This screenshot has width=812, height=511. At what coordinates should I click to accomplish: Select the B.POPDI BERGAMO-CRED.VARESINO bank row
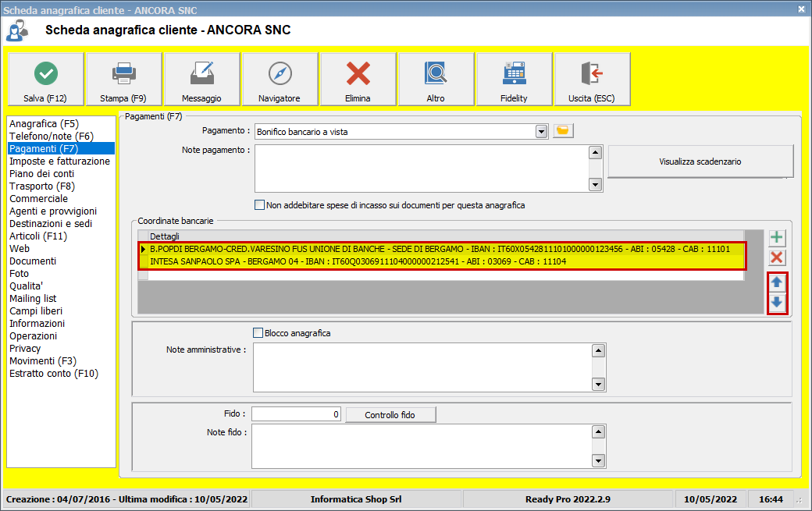[442, 249]
